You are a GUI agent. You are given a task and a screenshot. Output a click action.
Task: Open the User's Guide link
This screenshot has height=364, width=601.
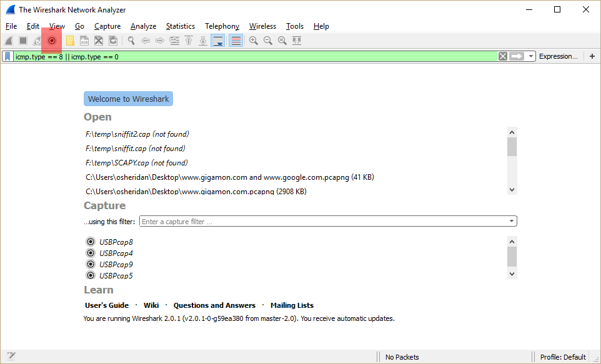point(107,305)
